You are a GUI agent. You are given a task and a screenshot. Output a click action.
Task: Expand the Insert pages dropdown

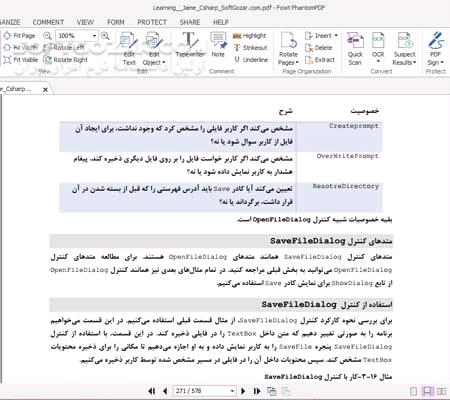click(336, 35)
